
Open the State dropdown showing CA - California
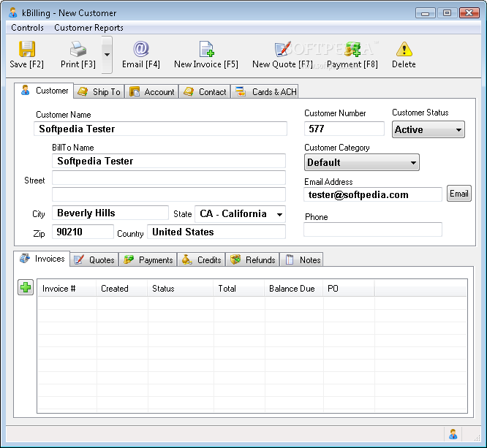240,214
